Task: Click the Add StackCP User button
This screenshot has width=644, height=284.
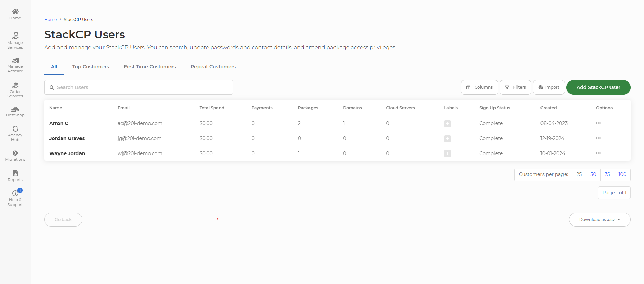Action: (598, 87)
